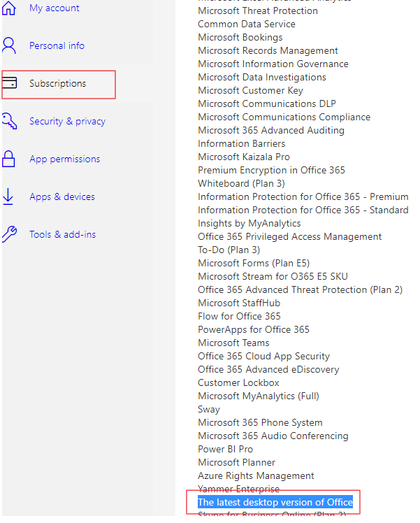This screenshot has height=523, width=420.
Task: Click 'Office 365 Advanced eDiscovery' entry
Action: click(268, 370)
